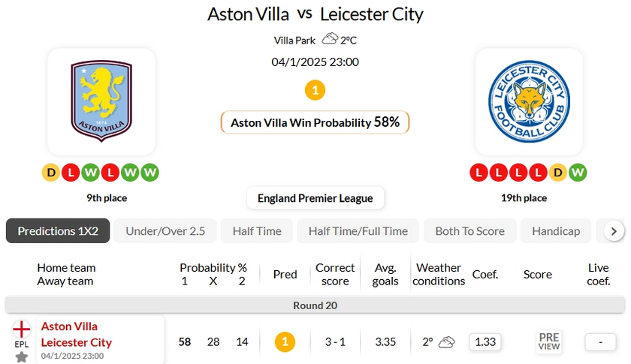Open the Half Time/Full Time tab
The height and width of the screenshot is (364, 631).
tap(358, 231)
